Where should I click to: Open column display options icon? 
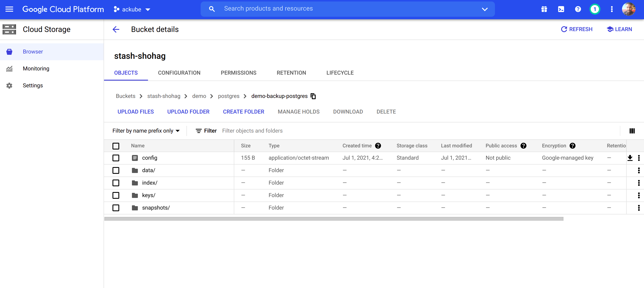coord(632,131)
